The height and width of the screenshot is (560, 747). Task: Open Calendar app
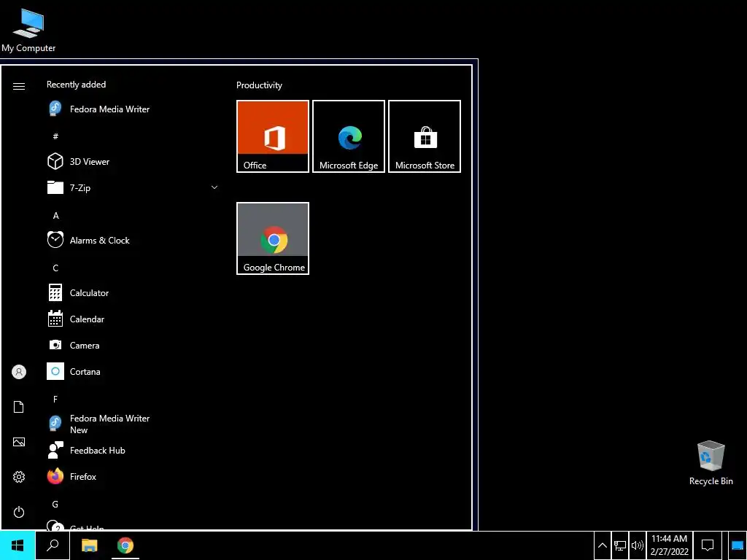(x=132, y=319)
